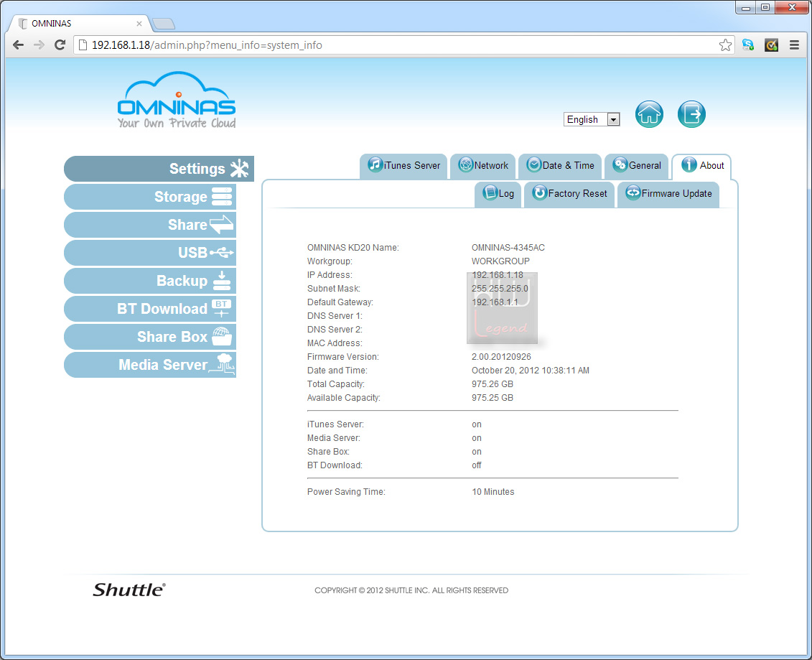Open the Chrome hamburger menu
812x660 pixels.
click(x=794, y=45)
